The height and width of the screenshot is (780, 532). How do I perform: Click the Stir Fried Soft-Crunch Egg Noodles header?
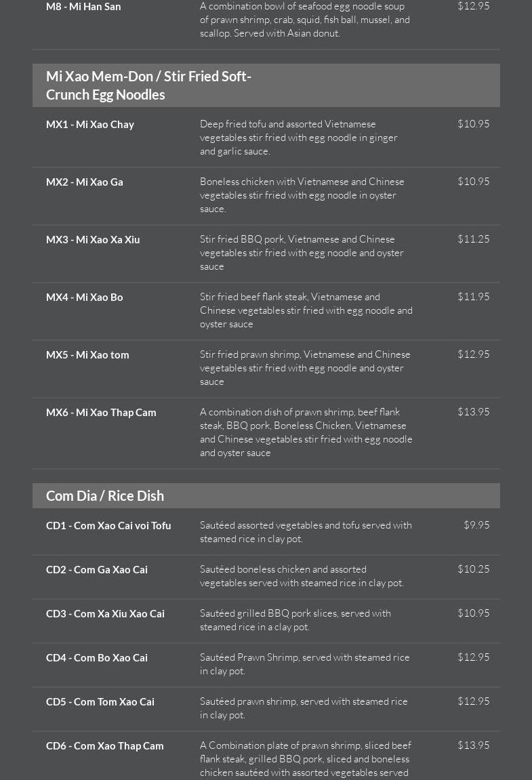148,85
